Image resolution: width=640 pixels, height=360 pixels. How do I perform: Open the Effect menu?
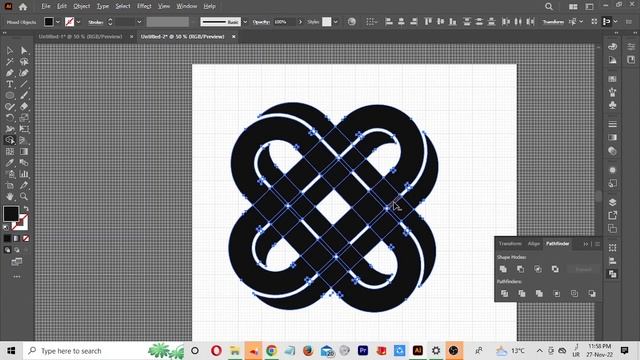coord(144,6)
